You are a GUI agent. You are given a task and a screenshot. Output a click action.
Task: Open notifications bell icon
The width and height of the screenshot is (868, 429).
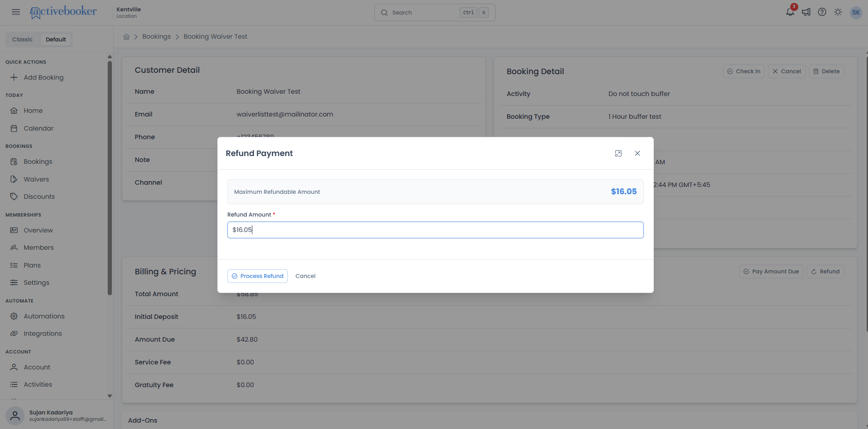[x=790, y=12]
